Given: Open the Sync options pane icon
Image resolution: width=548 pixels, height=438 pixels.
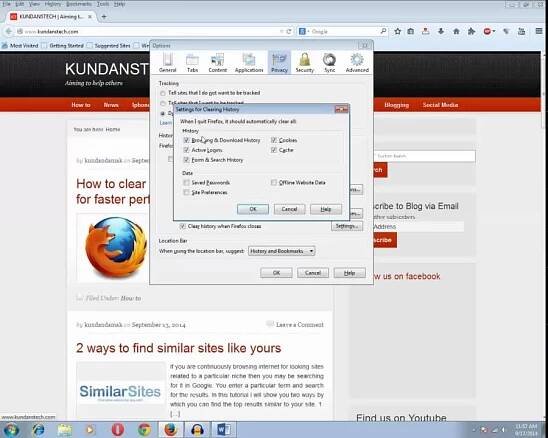Looking at the screenshot, I should tap(329, 63).
